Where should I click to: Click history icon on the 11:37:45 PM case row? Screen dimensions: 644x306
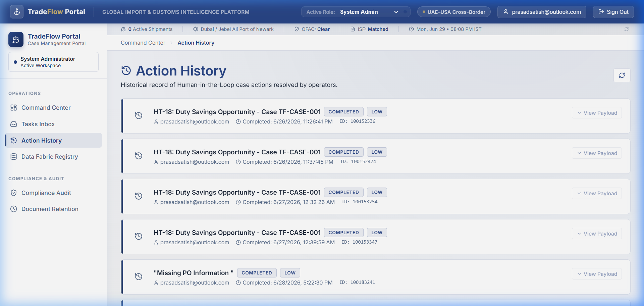click(139, 156)
